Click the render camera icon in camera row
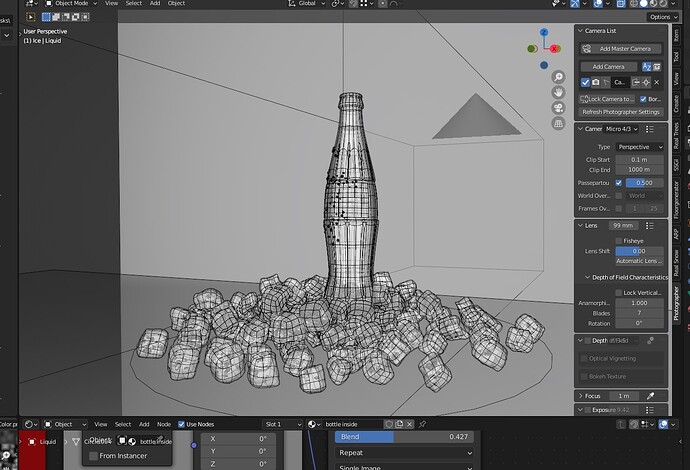The width and height of the screenshot is (690, 470). click(595, 82)
